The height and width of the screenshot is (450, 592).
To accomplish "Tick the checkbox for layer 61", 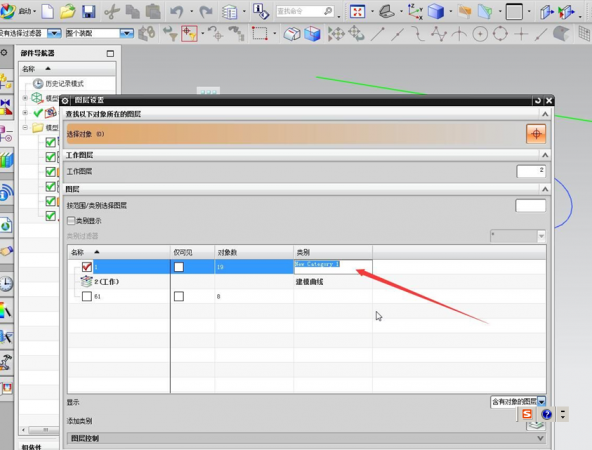I will pos(87,296).
